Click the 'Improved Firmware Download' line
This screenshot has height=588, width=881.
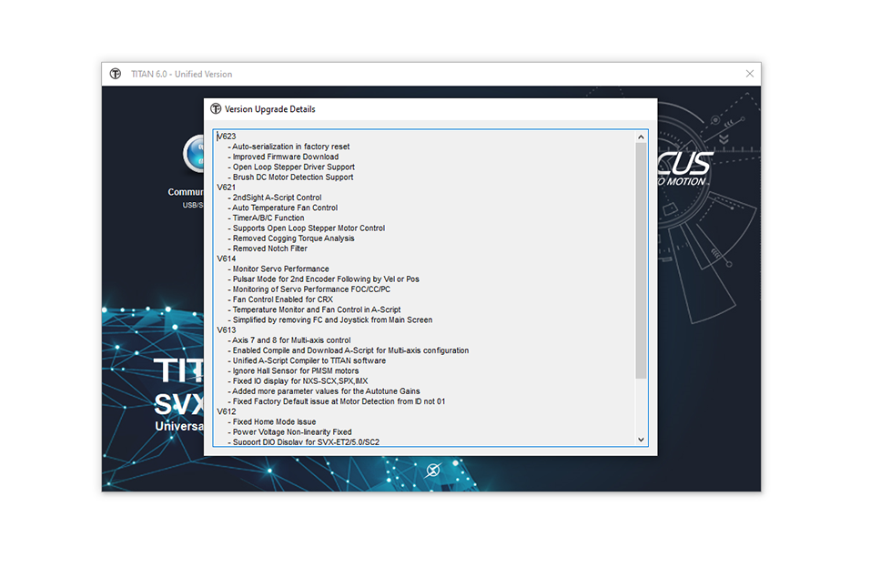pyautogui.click(x=285, y=157)
